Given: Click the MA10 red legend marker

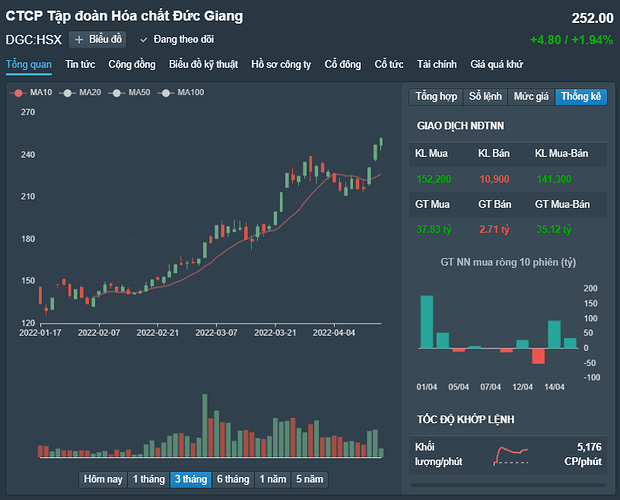Looking at the screenshot, I should [17, 93].
